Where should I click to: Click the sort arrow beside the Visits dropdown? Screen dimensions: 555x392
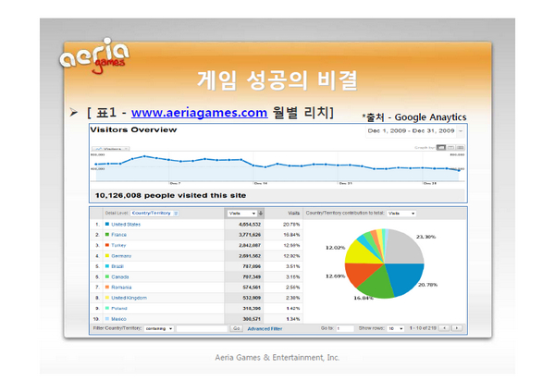[261, 214]
